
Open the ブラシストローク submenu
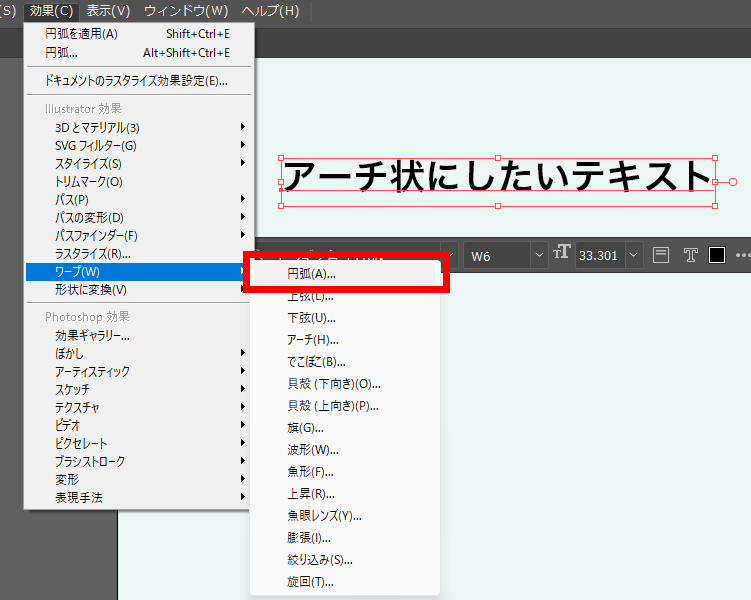(x=138, y=461)
